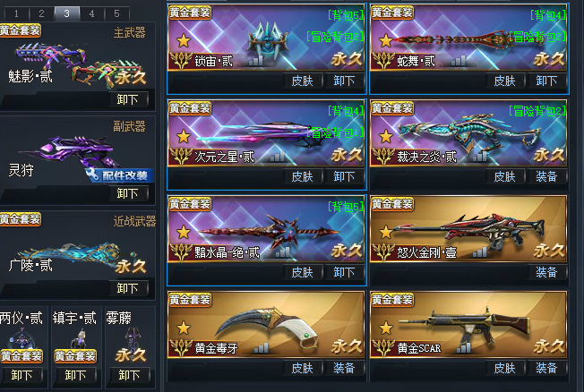
Task: Open skin options for 锁宙·贰
Action: [x=302, y=81]
